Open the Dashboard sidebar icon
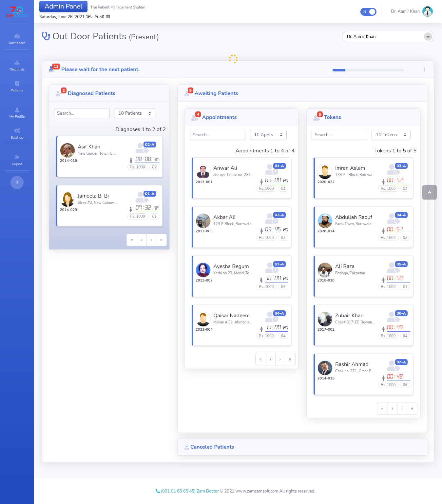Screen dimensions: 442x504 click(x=17, y=36)
